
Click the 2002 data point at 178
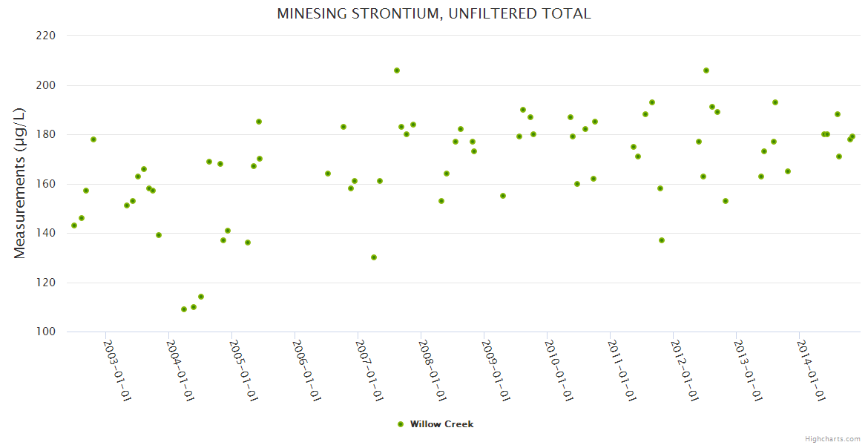pos(93,139)
